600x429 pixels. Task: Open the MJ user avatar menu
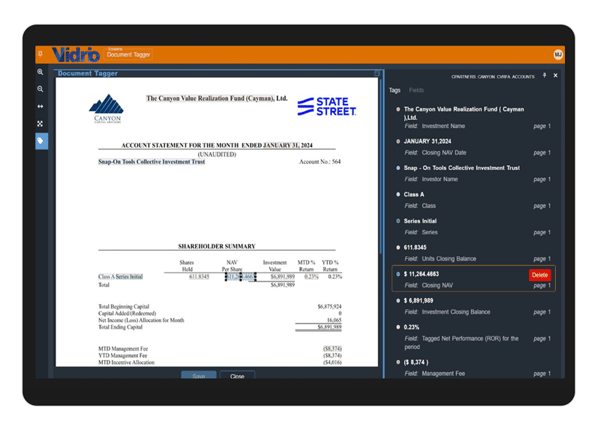click(558, 55)
